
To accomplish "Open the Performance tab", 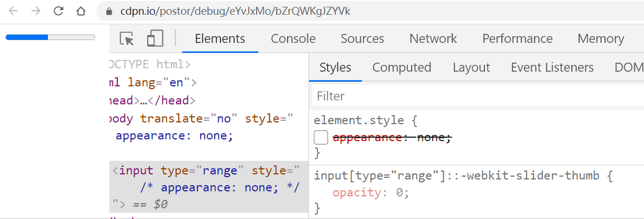I will (x=518, y=38).
